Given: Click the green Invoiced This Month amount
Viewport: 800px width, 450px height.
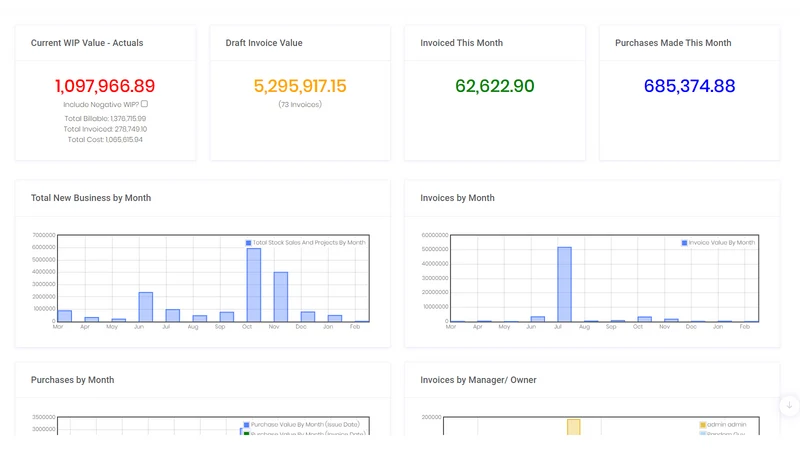Looking at the screenshot, I should tap(495, 86).
